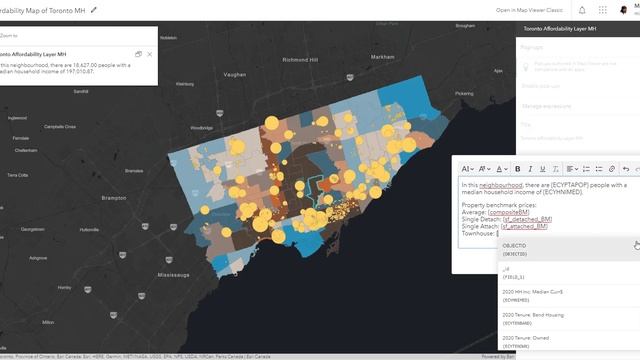The image size is (640, 360).
Task: Click the Vaughan map label
Action: click(x=235, y=75)
